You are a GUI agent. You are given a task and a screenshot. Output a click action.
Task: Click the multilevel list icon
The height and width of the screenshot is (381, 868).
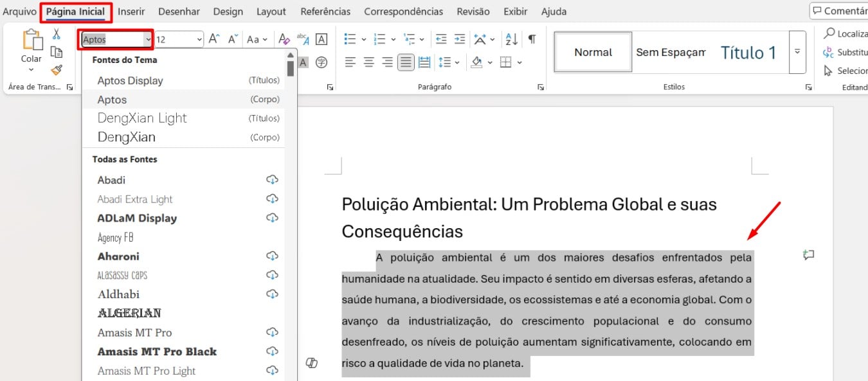(x=411, y=39)
